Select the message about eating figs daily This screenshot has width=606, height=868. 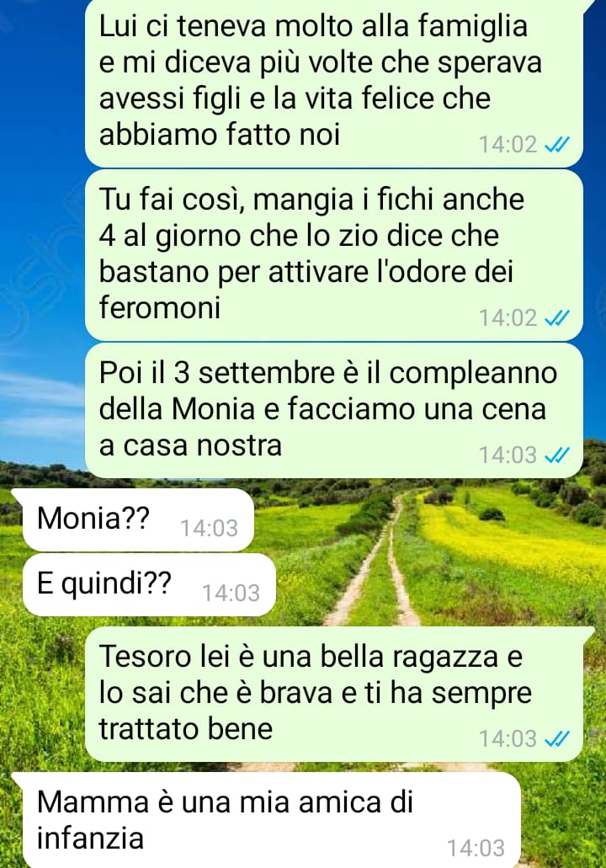click(x=333, y=255)
